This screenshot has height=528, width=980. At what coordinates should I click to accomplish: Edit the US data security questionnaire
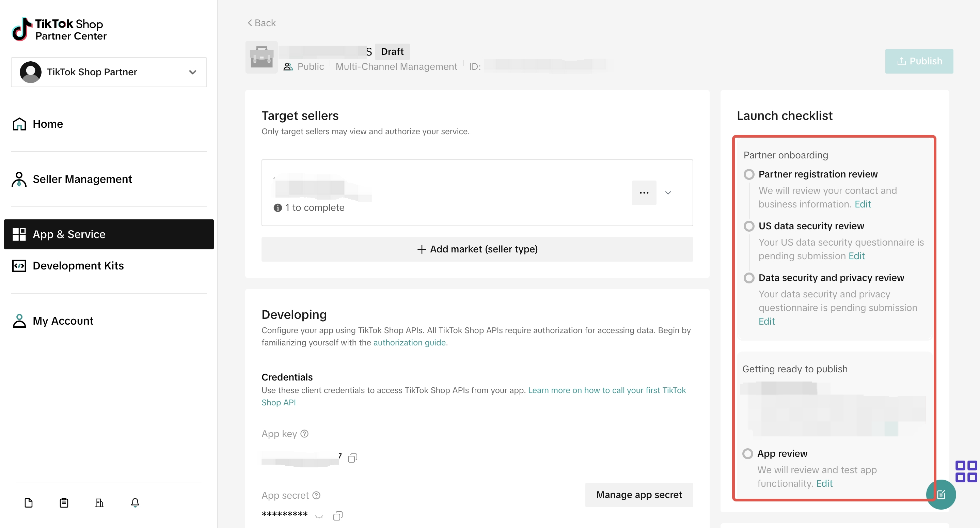pyautogui.click(x=856, y=256)
